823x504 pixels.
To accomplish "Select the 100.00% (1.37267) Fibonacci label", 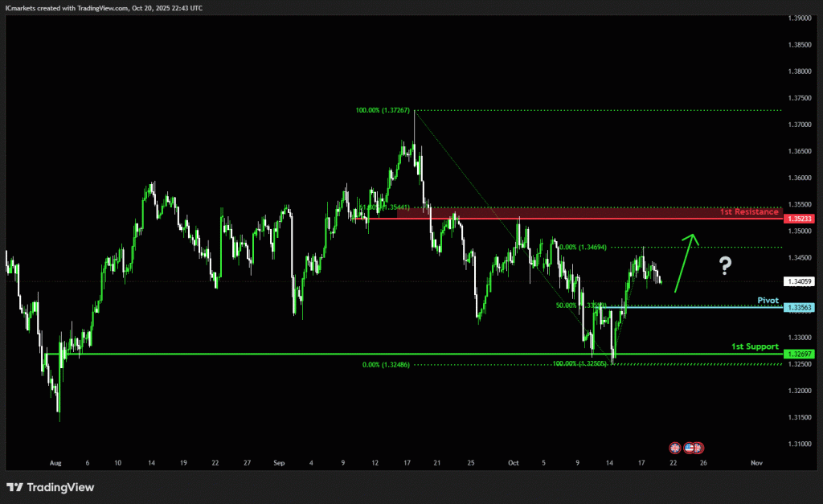I will [x=383, y=110].
